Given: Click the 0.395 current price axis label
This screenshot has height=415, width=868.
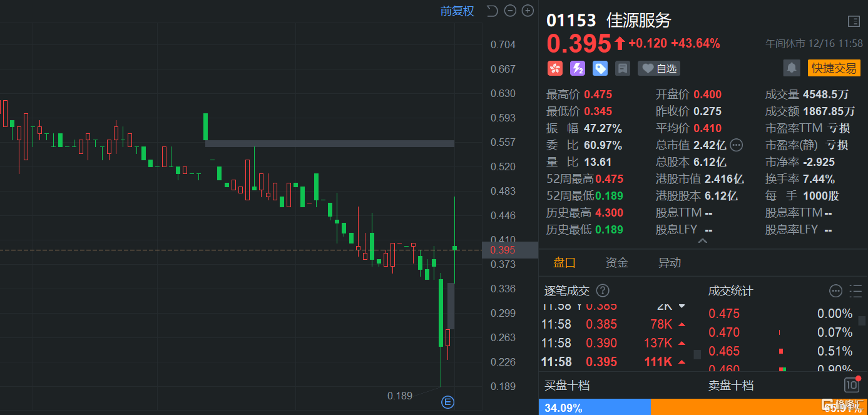Looking at the screenshot, I should point(510,250).
